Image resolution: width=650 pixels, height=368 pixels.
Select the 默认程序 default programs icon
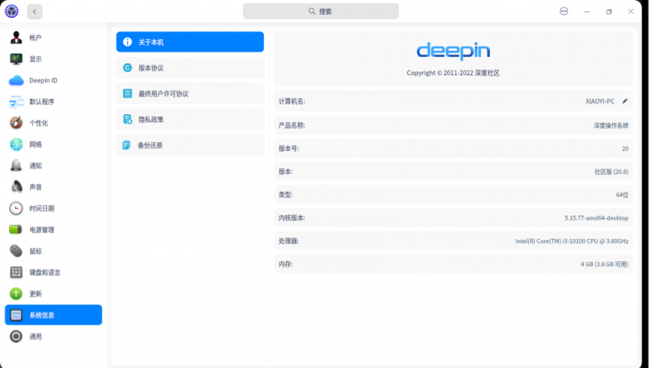16,102
